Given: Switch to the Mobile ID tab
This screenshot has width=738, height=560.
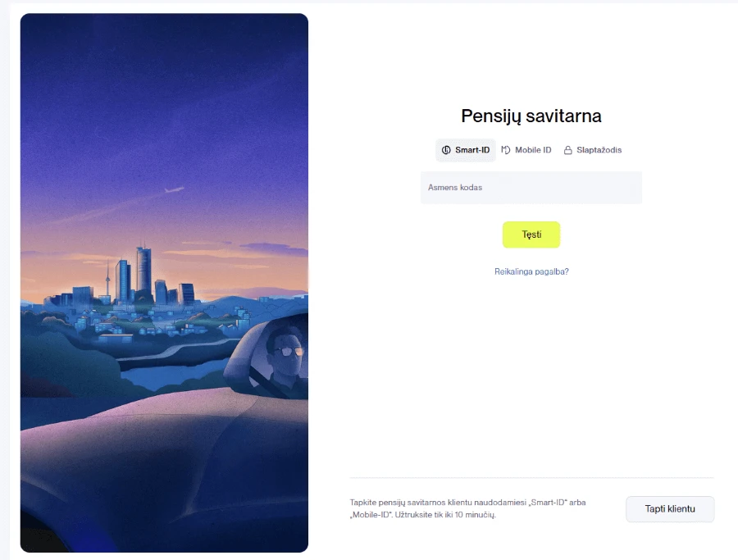Looking at the screenshot, I should (x=526, y=150).
